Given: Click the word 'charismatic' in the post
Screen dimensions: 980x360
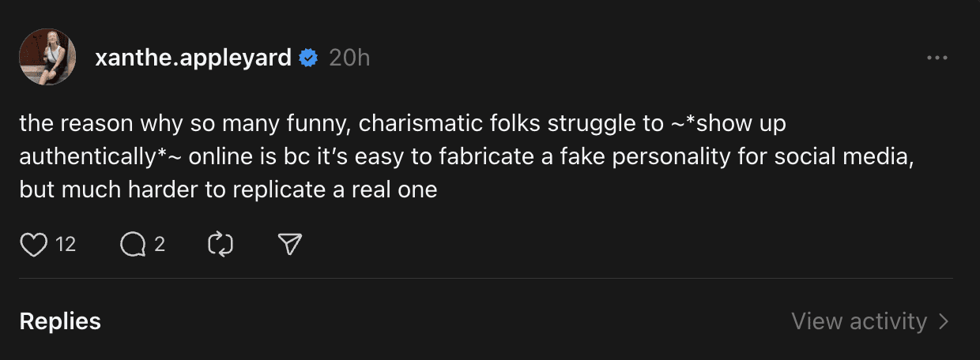Looking at the screenshot, I should [420, 125].
